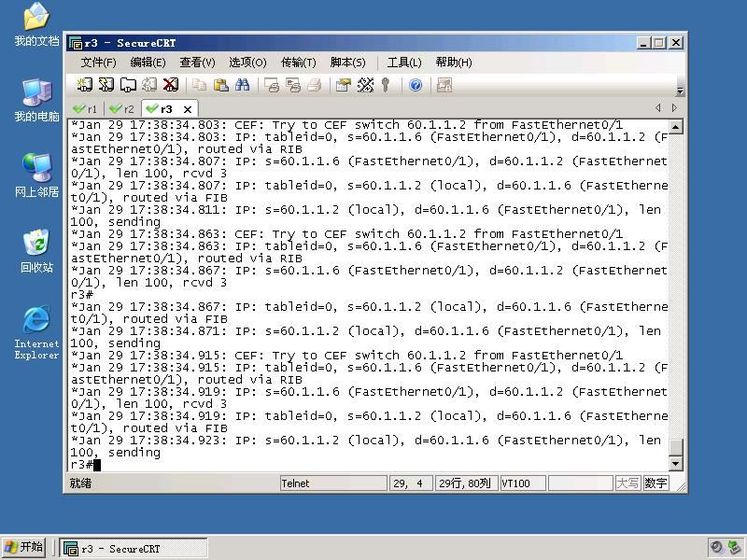Image resolution: width=747 pixels, height=560 pixels.
Task: Click the Internet Explorer desktop icon
Action: (x=36, y=332)
